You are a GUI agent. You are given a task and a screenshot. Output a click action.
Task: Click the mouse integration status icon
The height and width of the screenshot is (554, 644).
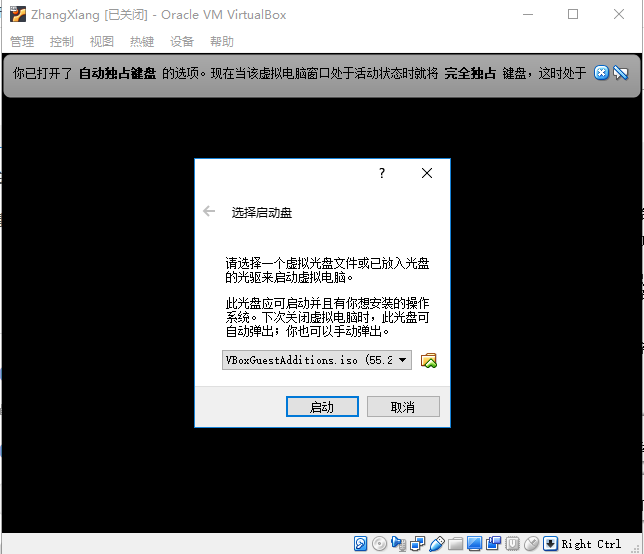click(531, 543)
